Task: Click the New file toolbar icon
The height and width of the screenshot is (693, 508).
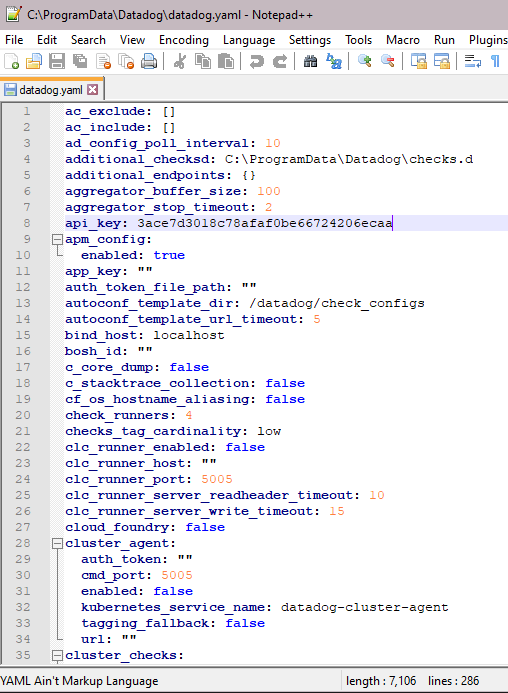Action: pyautogui.click(x=11, y=61)
